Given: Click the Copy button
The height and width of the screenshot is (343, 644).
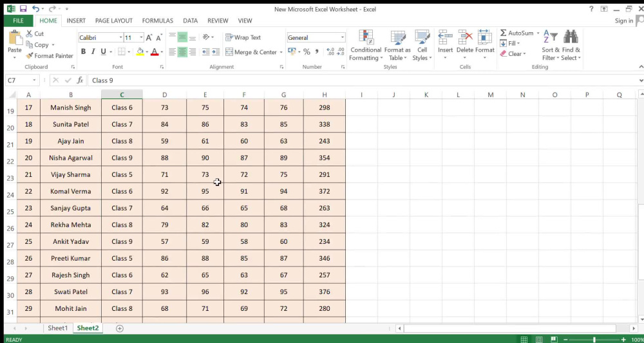Looking at the screenshot, I should (x=37, y=44).
